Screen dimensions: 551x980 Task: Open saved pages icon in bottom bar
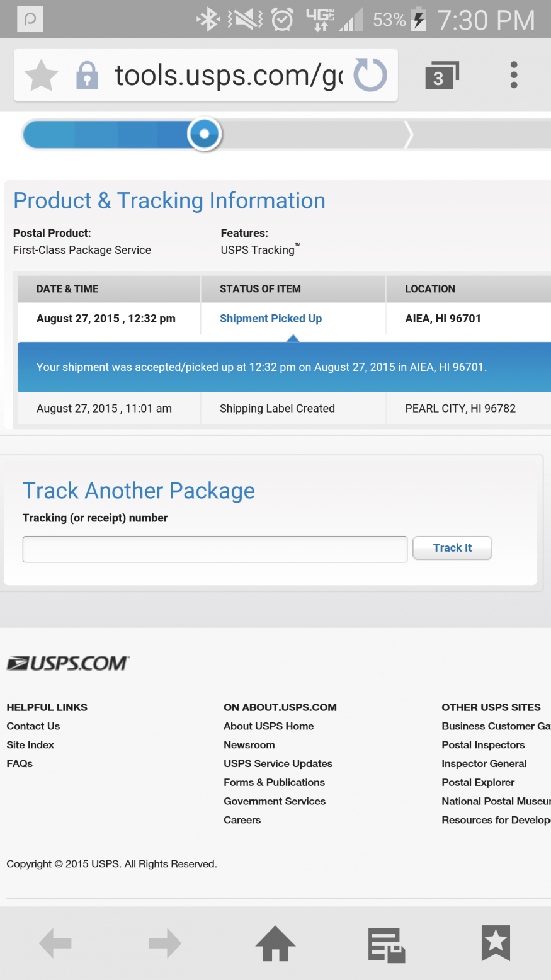(385, 943)
